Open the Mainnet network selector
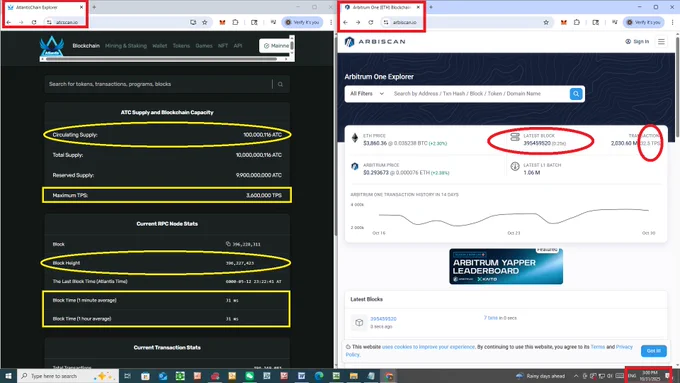Viewport: 680px width, 383px height. (x=276, y=46)
